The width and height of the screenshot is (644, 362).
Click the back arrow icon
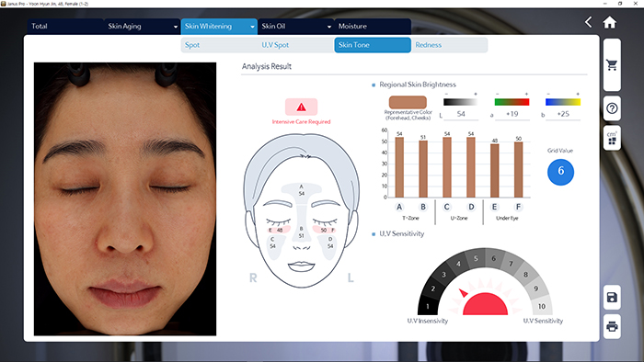[x=589, y=22]
